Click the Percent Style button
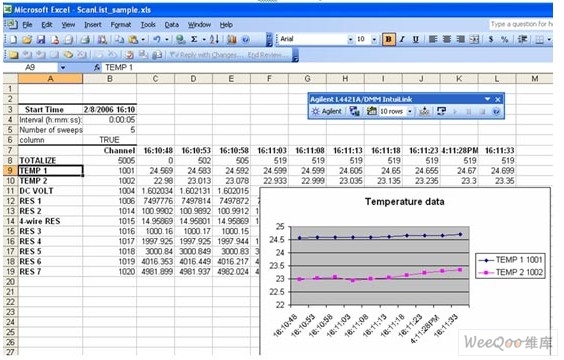The width and height of the screenshot is (564, 360). pyautogui.click(x=504, y=39)
